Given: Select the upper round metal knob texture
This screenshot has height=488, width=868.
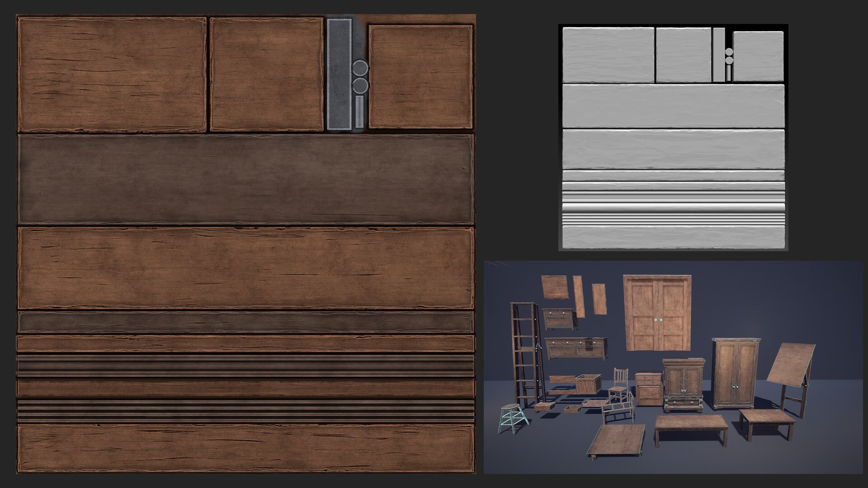Looking at the screenshot, I should click(x=360, y=68).
